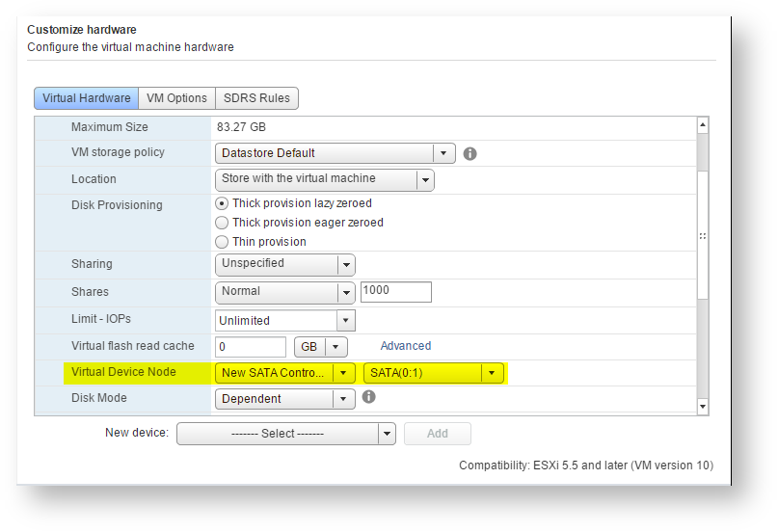Expand the Disk Mode Dependent dropdown
Viewport: 778px width, 532px height.
[343, 399]
